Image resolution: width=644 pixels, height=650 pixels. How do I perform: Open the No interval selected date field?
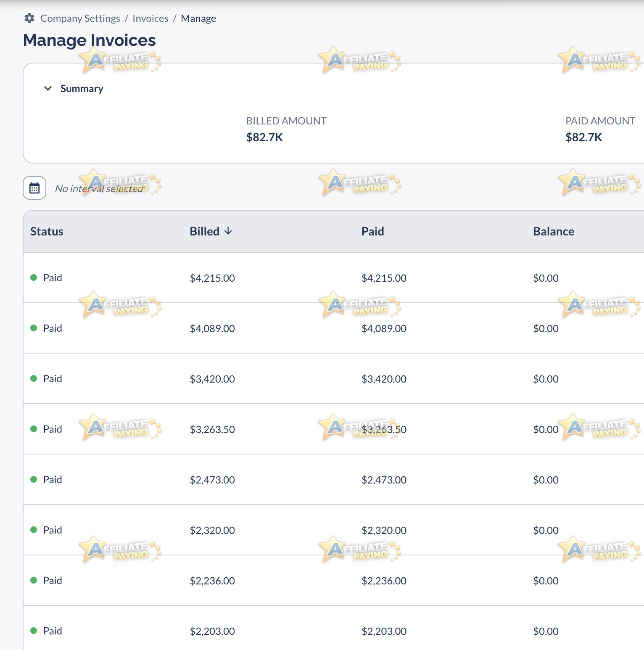point(99,189)
